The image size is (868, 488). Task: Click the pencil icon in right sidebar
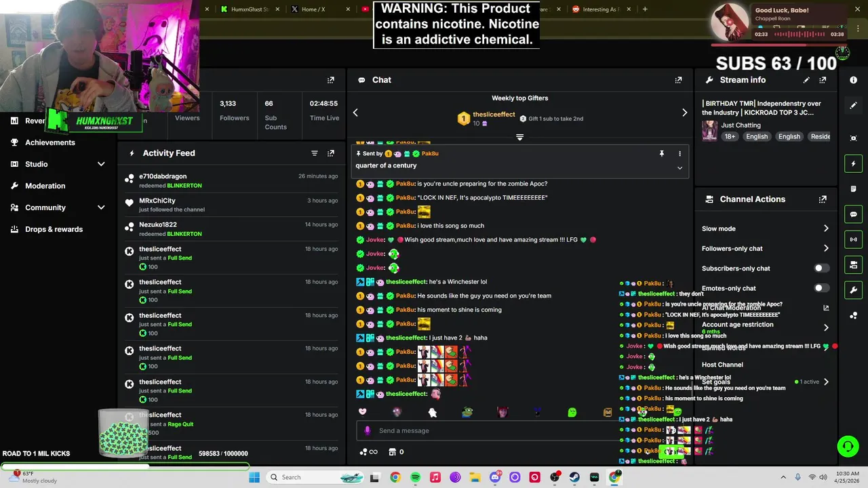point(854,105)
